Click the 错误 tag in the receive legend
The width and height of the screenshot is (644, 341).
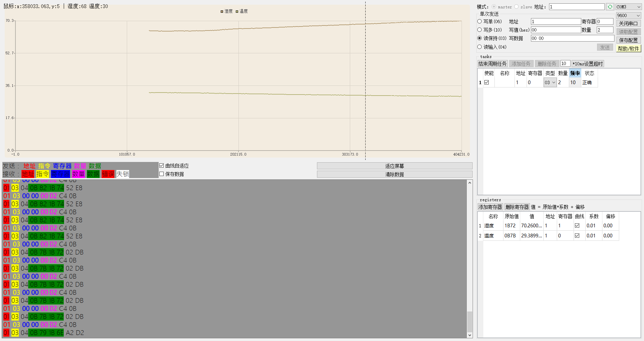pos(107,174)
